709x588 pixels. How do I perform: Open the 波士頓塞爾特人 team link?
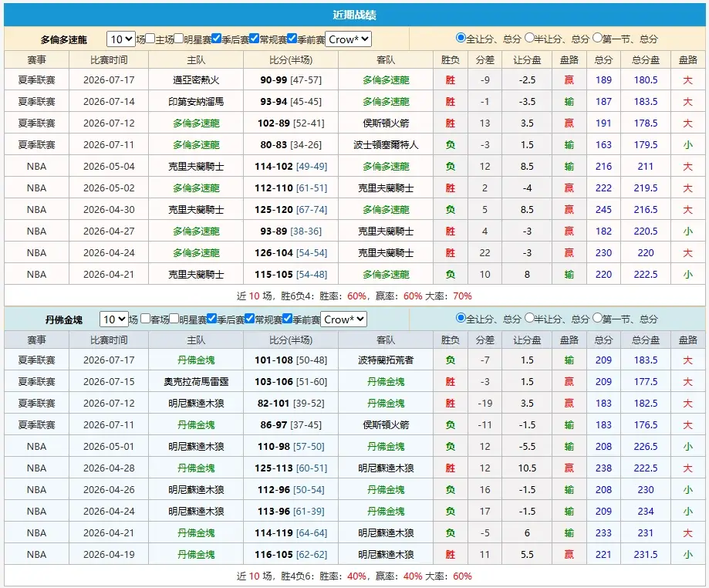(x=386, y=145)
